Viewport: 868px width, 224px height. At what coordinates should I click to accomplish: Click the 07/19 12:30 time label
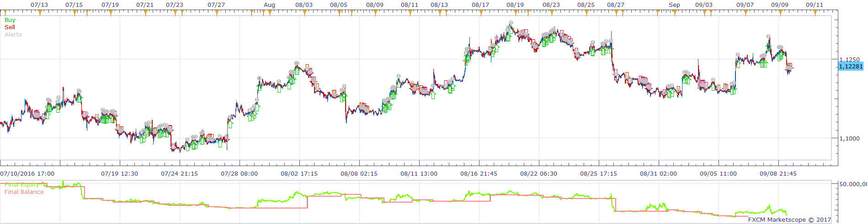click(120, 174)
